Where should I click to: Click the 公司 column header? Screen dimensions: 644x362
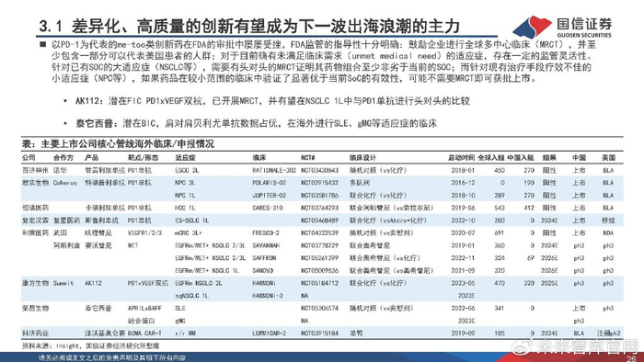29,157
